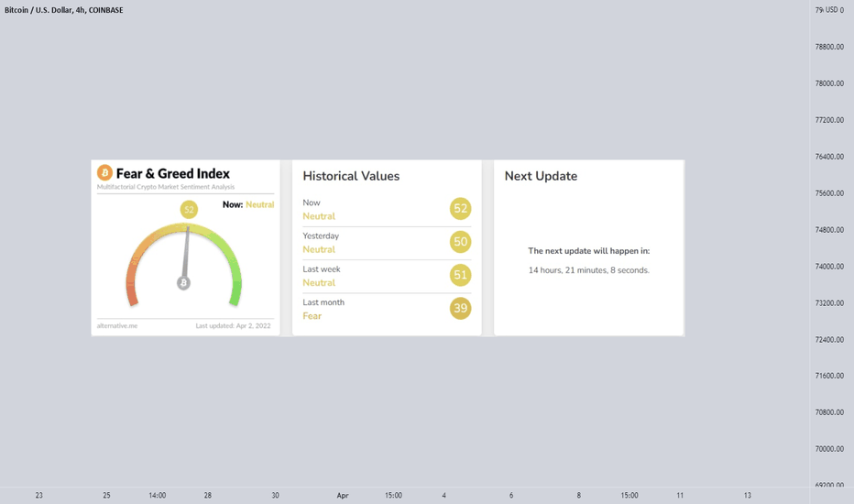Screen dimensions: 854x504
Task: Click the 74000.00 price axis label
Action: pos(829,267)
